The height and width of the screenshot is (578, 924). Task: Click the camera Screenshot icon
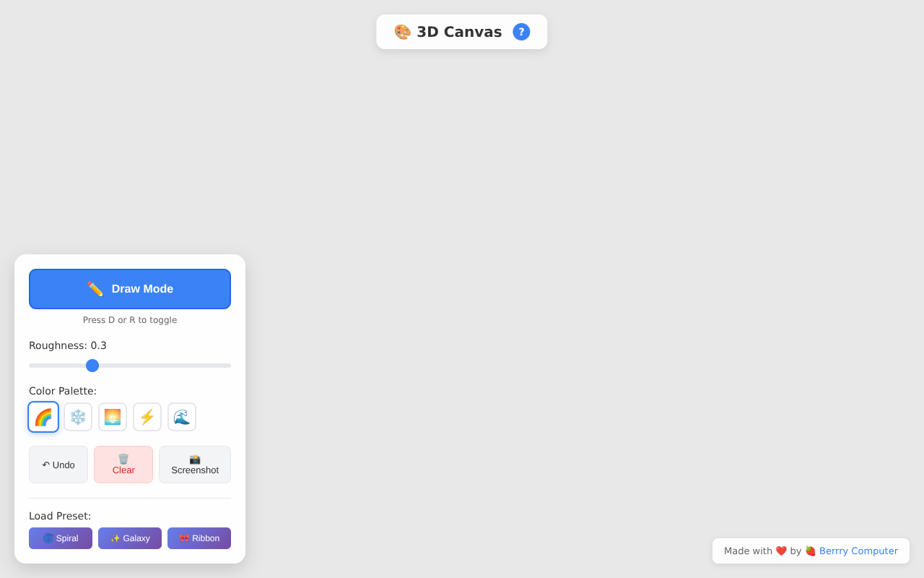[194, 458]
